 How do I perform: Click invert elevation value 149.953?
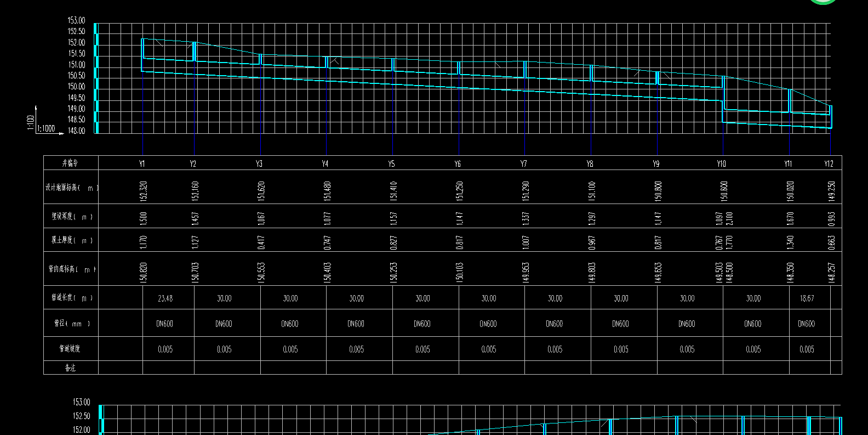coord(526,272)
